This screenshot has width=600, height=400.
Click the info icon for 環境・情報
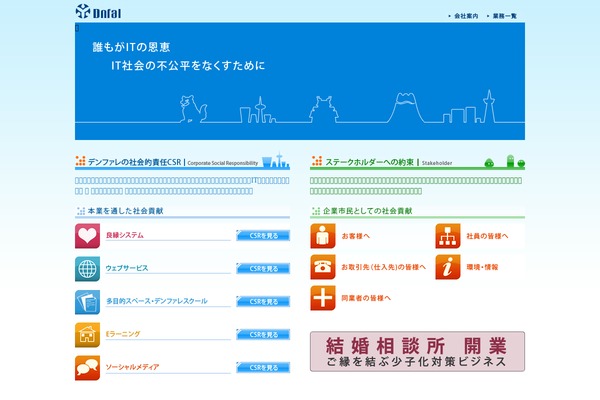pyautogui.click(x=448, y=267)
